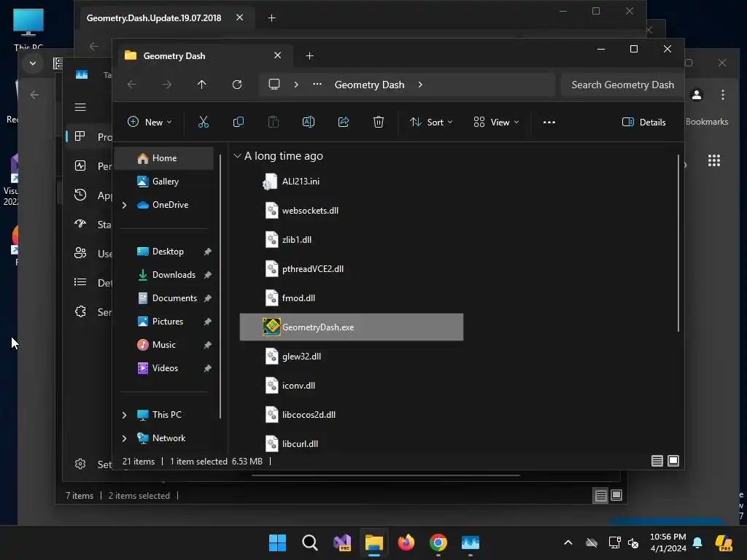The height and width of the screenshot is (560, 747).
Task: Select Gallery in navigation pane
Action: pos(164,182)
